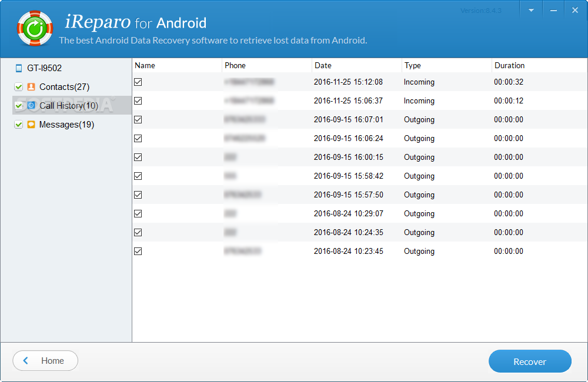The height and width of the screenshot is (382, 588).
Task: Uncheck the call at 2016-09-15 16:07:01
Action: pyautogui.click(x=138, y=119)
